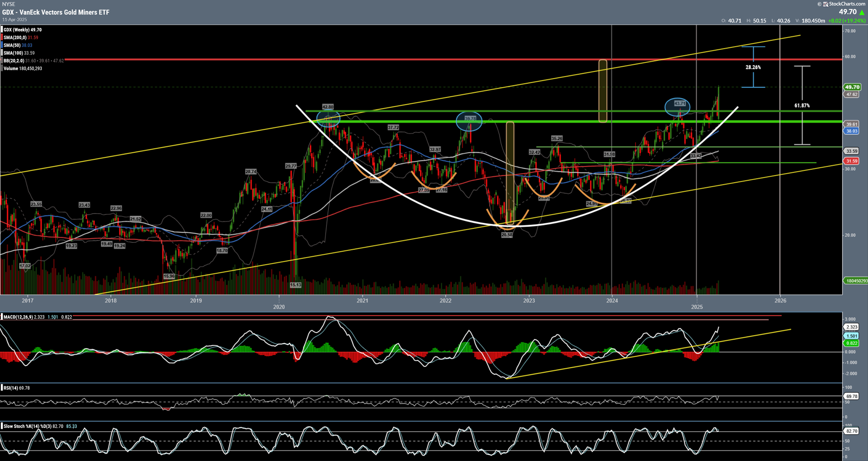Click the 37.72 high label

(x=393, y=127)
